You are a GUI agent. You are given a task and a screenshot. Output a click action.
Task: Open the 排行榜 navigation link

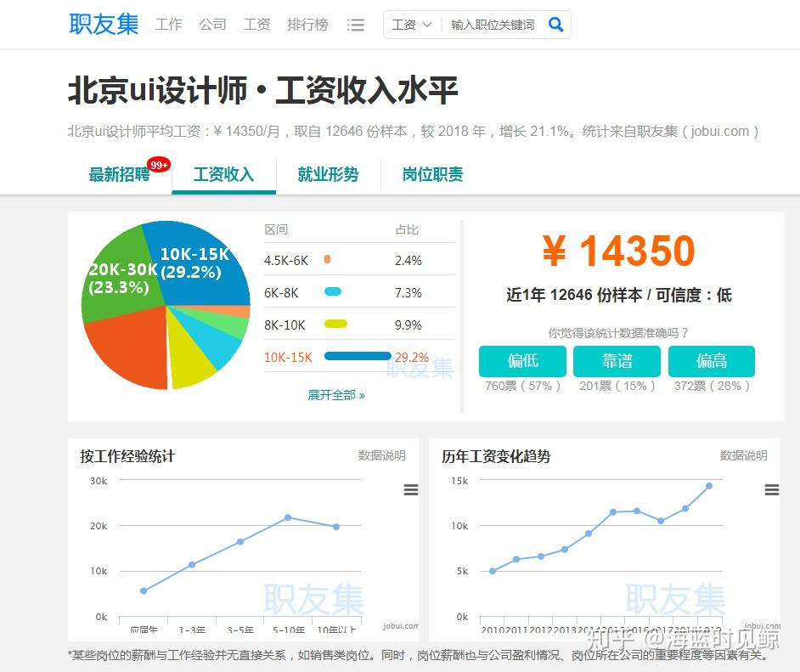coord(307,25)
